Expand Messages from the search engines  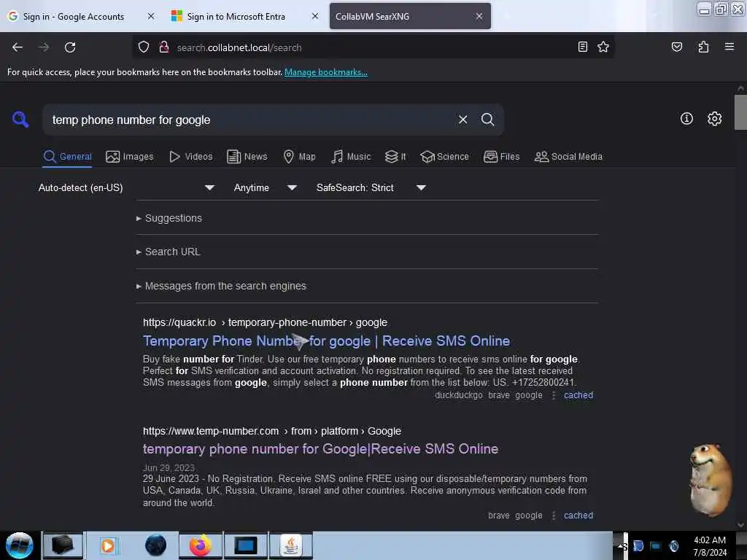(x=221, y=286)
